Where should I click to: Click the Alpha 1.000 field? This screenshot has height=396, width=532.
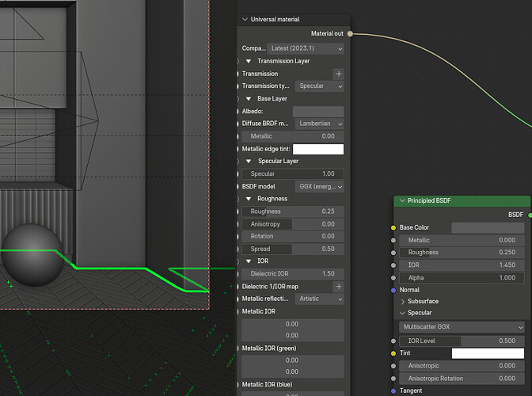(x=462, y=278)
